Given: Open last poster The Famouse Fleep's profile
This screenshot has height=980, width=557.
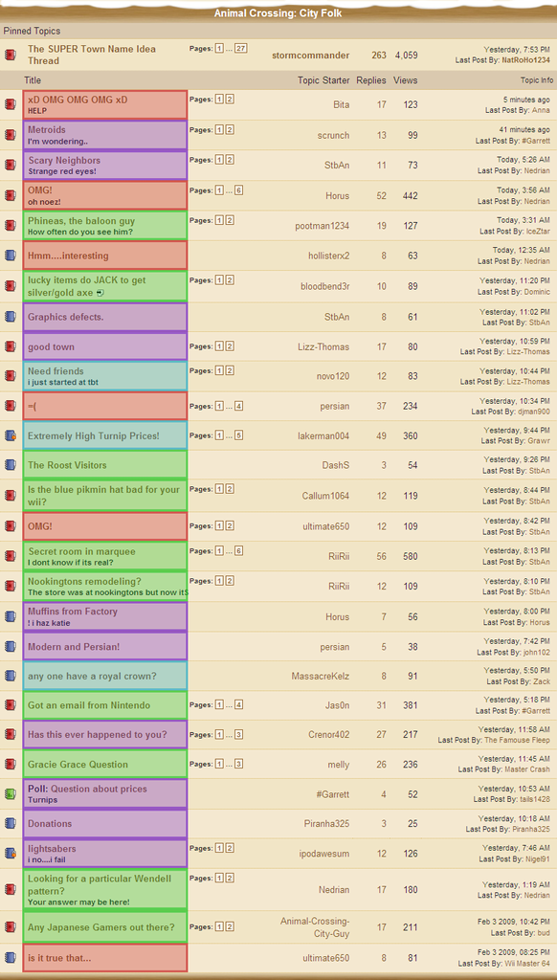Looking at the screenshot, I should point(518,740).
